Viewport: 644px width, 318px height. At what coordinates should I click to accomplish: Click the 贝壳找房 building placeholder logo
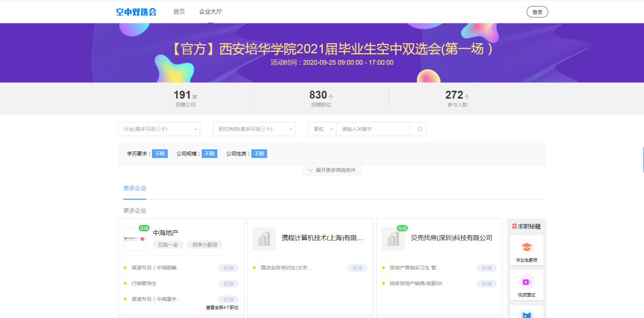tap(393, 239)
